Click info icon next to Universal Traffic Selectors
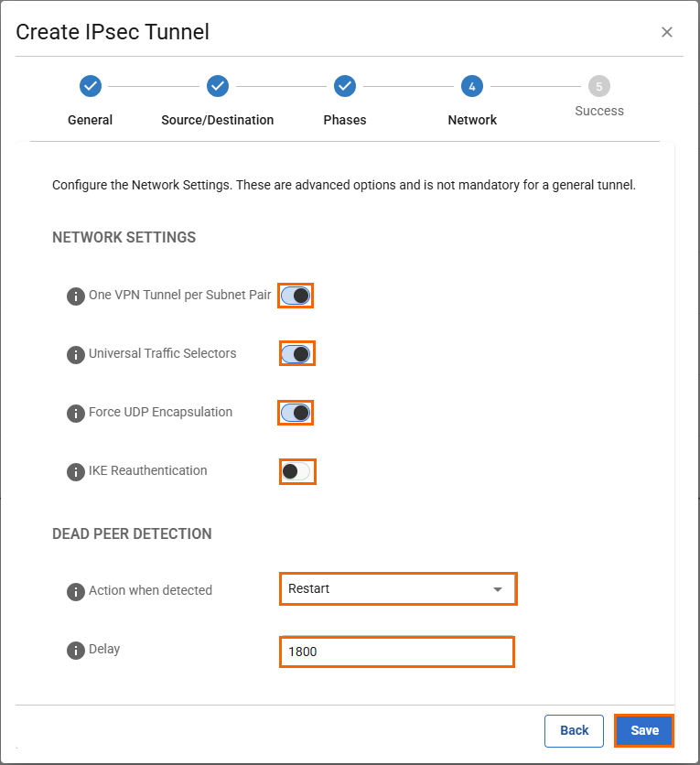Screen dimensions: 700x765 pyautogui.click(x=76, y=354)
